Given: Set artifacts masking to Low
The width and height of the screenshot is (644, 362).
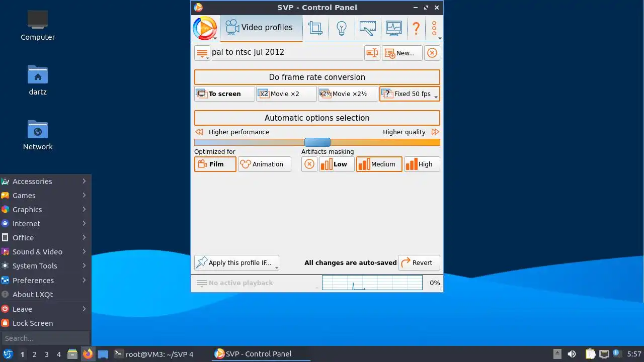Looking at the screenshot, I should coord(337,164).
